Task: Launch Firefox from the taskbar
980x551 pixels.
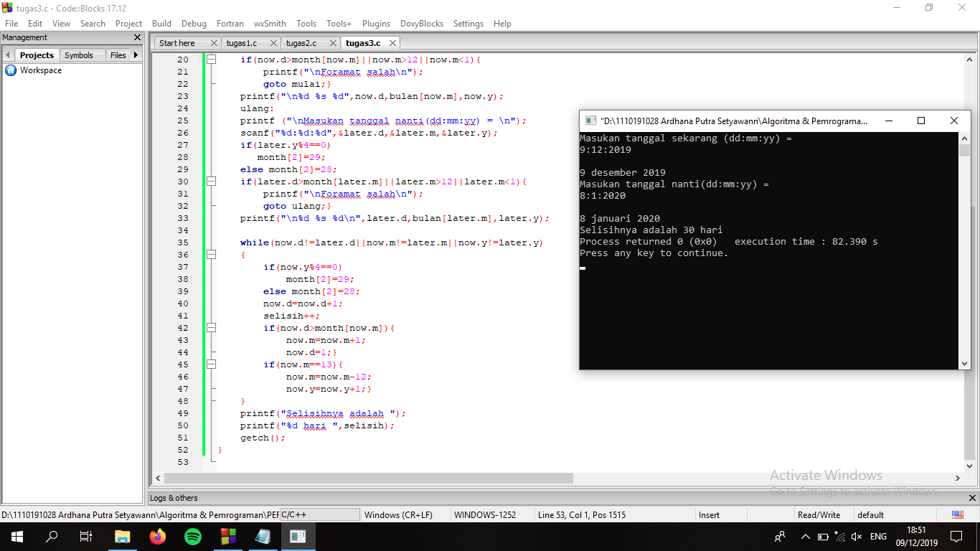Action: [x=157, y=536]
